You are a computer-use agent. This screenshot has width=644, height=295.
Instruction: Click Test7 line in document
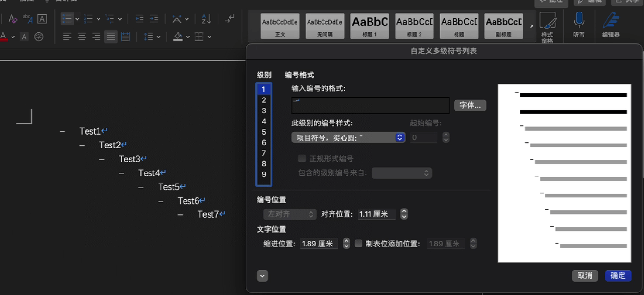click(x=208, y=214)
